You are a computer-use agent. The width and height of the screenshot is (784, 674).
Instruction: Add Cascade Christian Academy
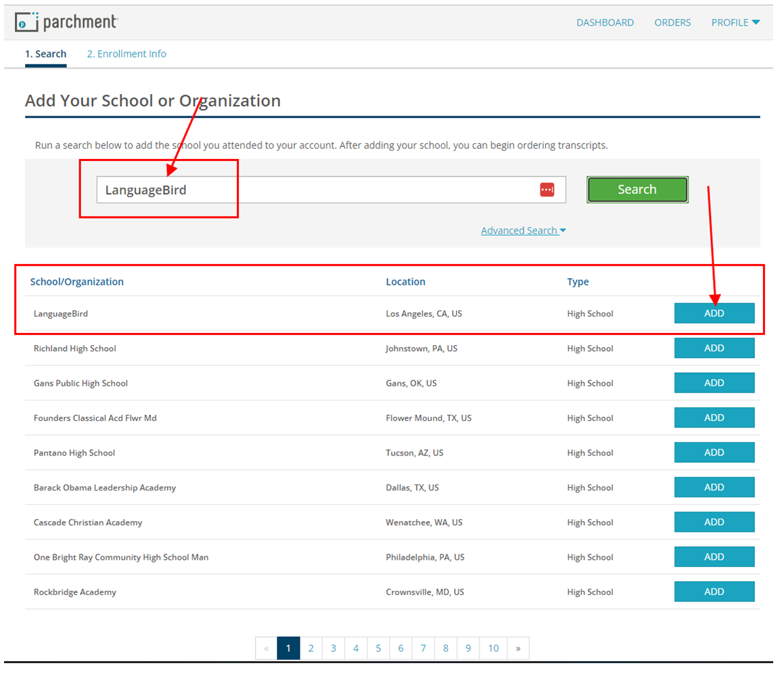pos(714,522)
